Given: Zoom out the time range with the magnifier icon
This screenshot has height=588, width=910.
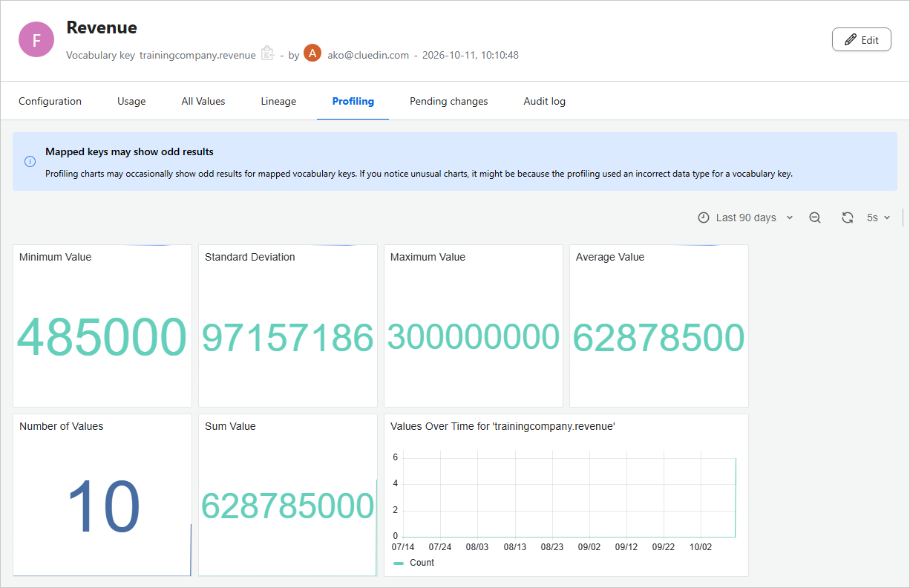Looking at the screenshot, I should pyautogui.click(x=815, y=218).
